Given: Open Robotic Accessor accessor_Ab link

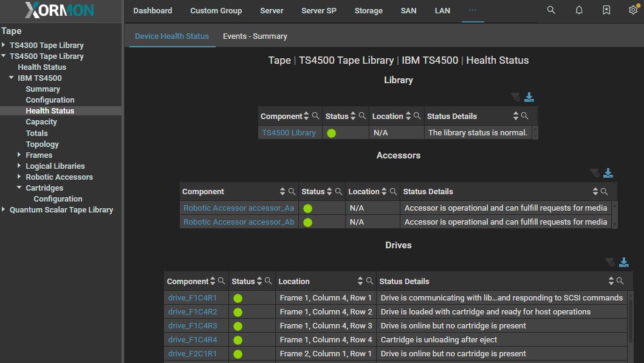Looking at the screenshot, I should click(239, 222).
